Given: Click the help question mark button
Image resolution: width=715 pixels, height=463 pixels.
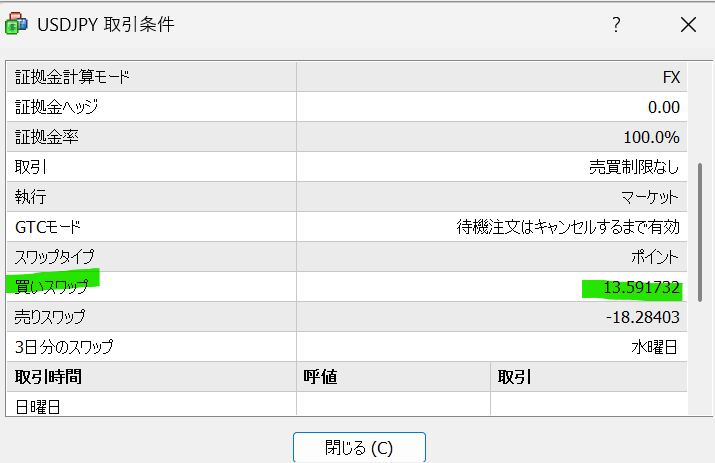Looking at the screenshot, I should point(616,25).
